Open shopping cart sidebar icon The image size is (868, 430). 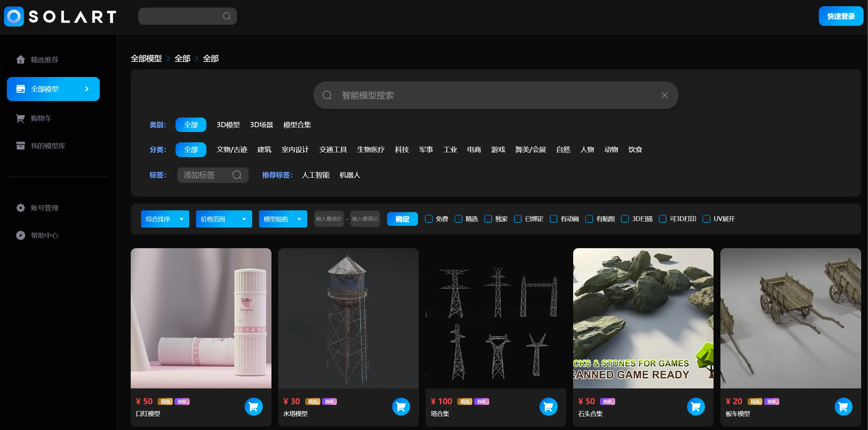coord(21,118)
